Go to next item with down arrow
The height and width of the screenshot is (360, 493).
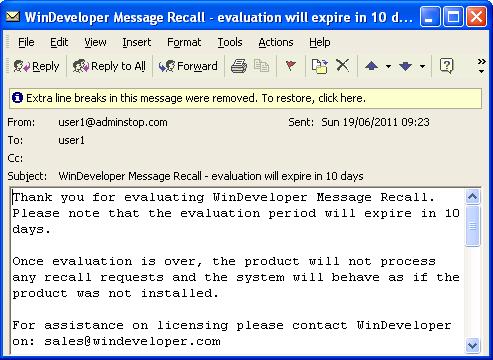(x=405, y=66)
